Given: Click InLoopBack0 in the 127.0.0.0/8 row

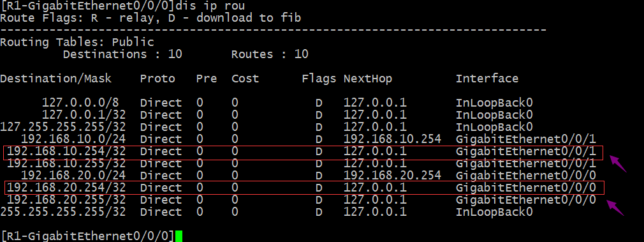Looking at the screenshot, I should [494, 103].
